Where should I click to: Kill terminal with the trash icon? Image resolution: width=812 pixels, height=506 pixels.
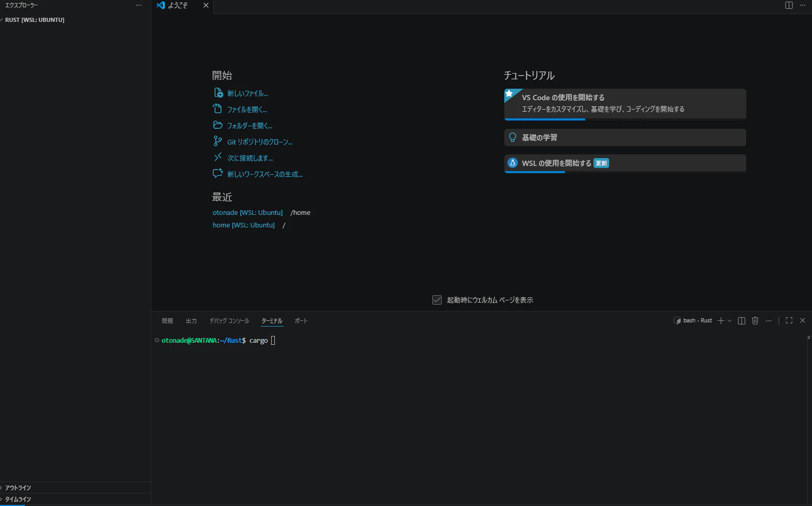[755, 320]
